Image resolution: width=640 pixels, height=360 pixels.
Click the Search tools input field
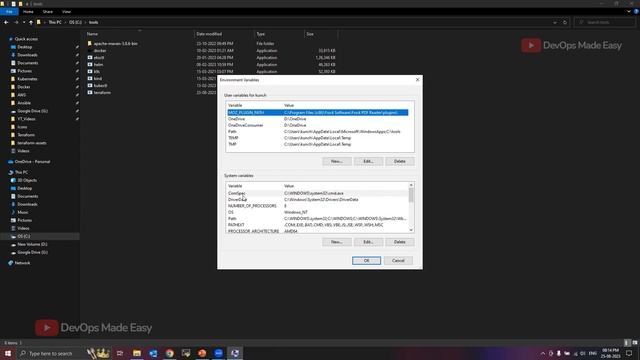tap(605, 22)
